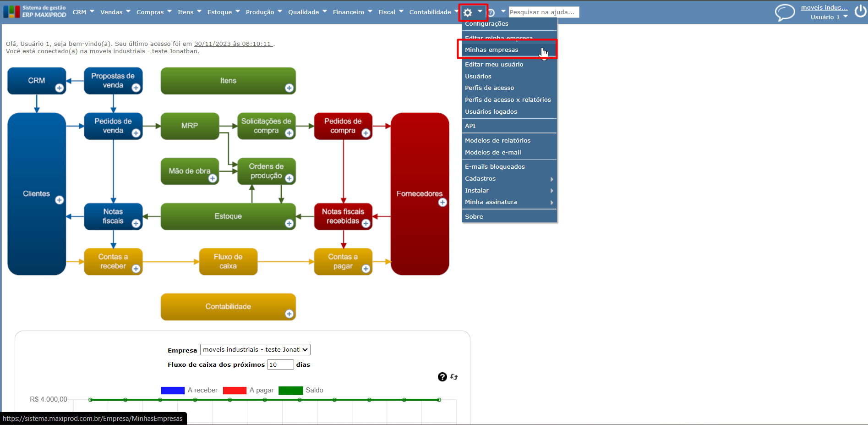Click the cash flow days input field
The image size is (868, 425).
pos(280,364)
